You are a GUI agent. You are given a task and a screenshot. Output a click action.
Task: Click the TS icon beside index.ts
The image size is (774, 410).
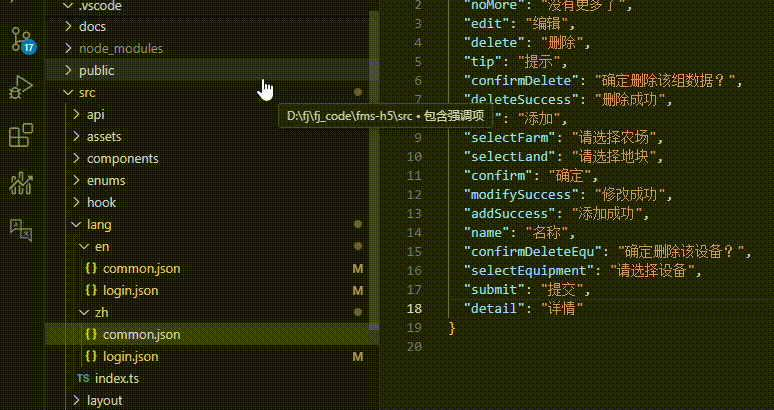pyautogui.click(x=83, y=378)
